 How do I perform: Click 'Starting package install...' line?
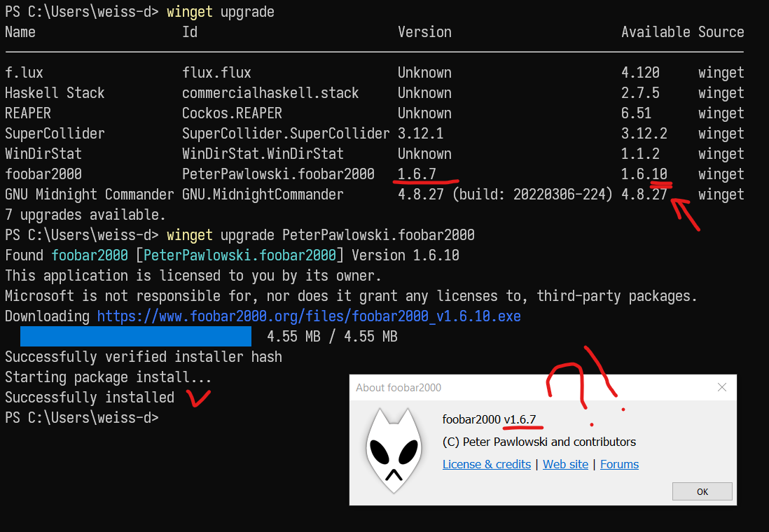109,377
